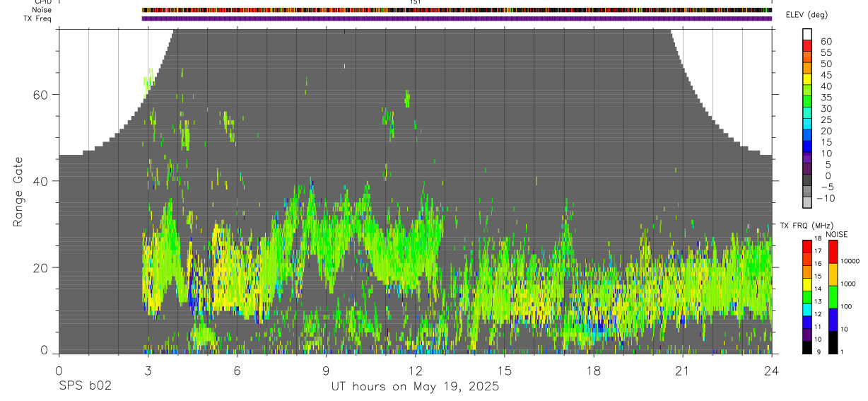Click the '30' label on ELEV colorbar
868x401 pixels.
point(826,108)
